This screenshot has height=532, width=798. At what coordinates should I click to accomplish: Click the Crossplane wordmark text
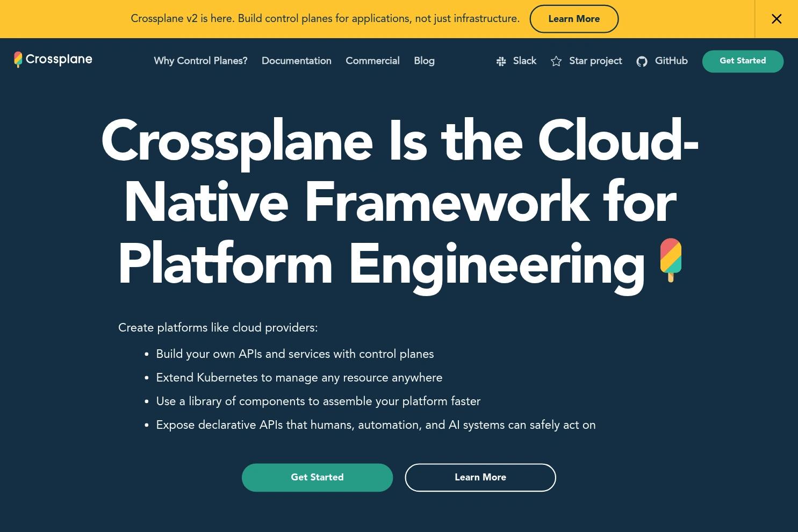pyautogui.click(x=59, y=60)
